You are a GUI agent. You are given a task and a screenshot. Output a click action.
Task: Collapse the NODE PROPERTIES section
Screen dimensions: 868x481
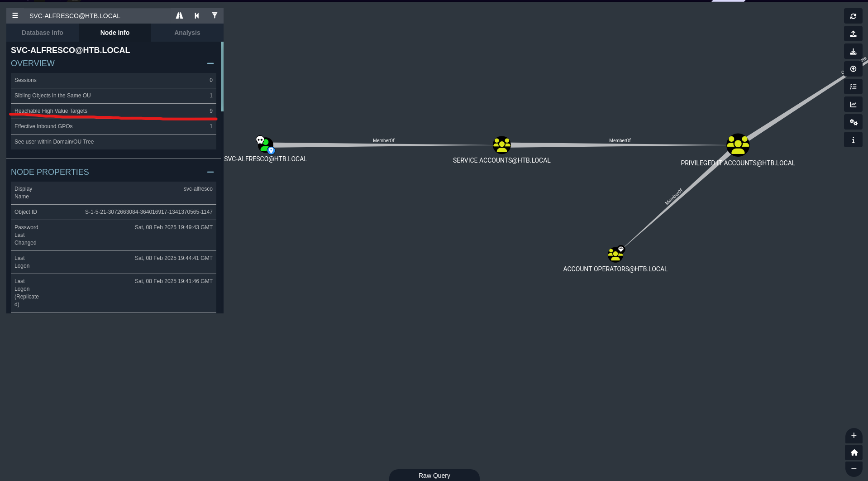(x=210, y=172)
